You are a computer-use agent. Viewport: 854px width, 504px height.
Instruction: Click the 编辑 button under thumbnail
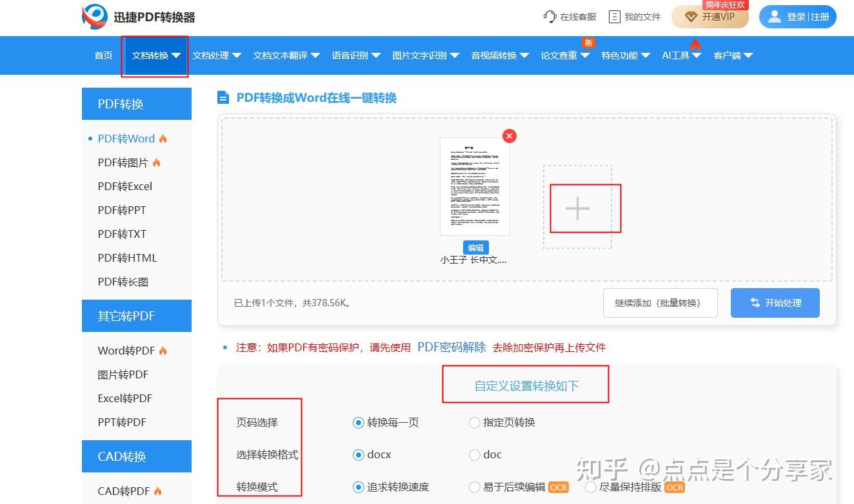[476, 248]
